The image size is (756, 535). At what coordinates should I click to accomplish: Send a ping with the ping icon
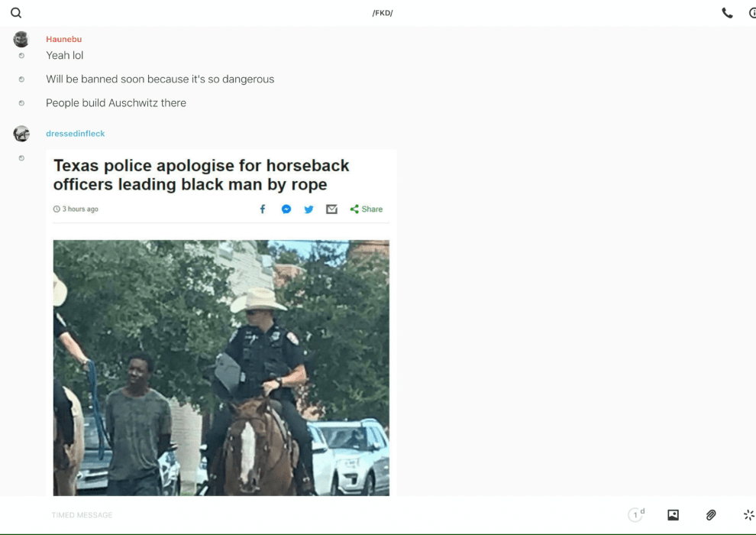click(x=748, y=515)
